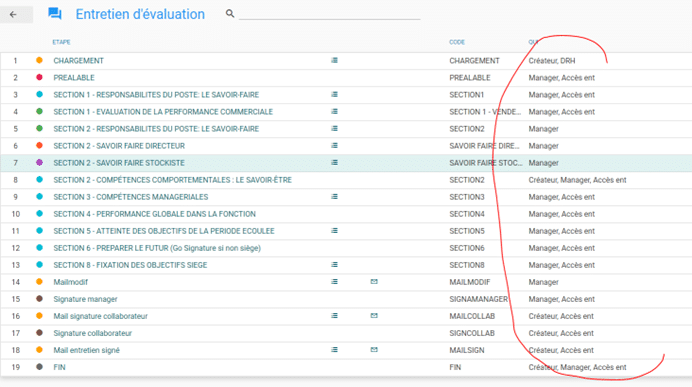Click purple dot of SAVOIR FAIRE STOCKISTE
Image resolution: width=692 pixels, height=387 pixels.
click(x=39, y=162)
